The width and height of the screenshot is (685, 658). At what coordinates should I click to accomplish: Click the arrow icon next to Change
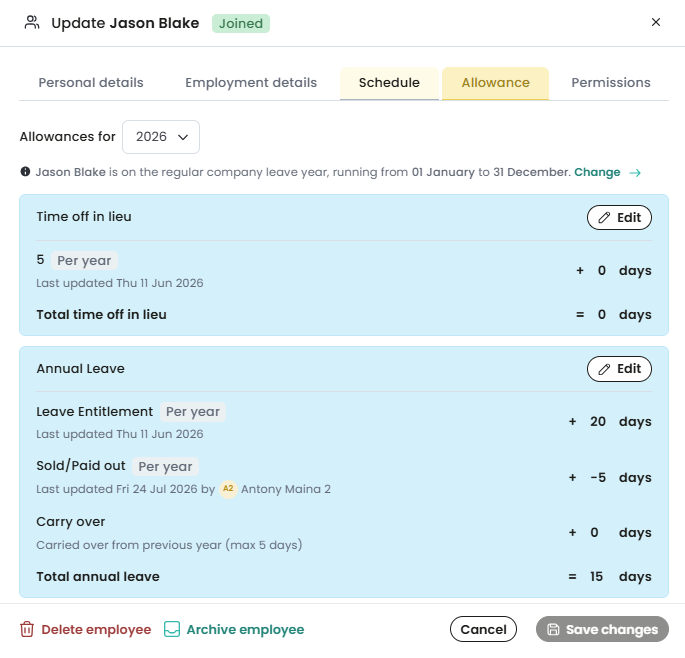[635, 173]
